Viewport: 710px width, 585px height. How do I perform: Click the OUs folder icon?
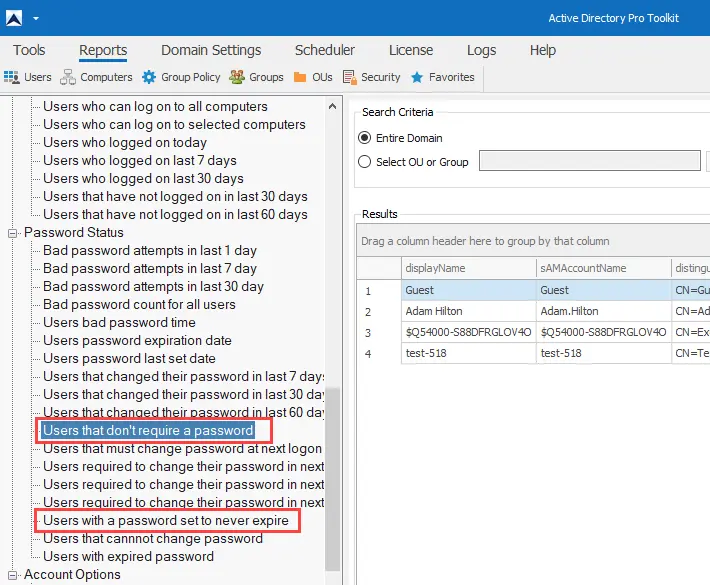(x=300, y=77)
